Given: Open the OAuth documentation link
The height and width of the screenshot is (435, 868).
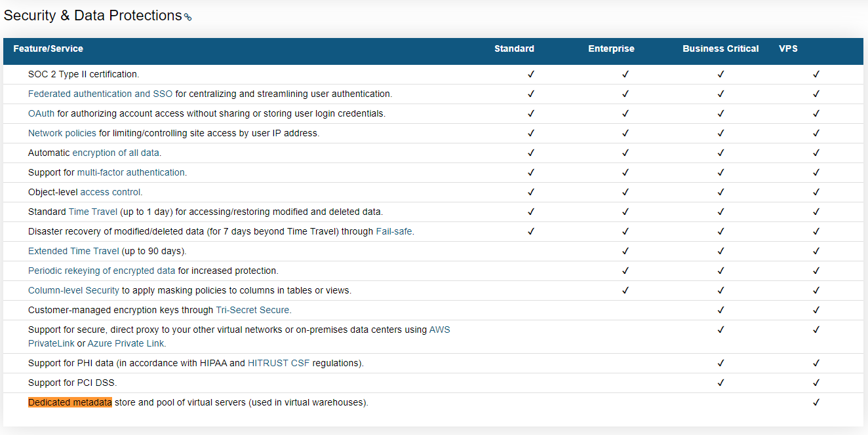Looking at the screenshot, I should (41, 113).
